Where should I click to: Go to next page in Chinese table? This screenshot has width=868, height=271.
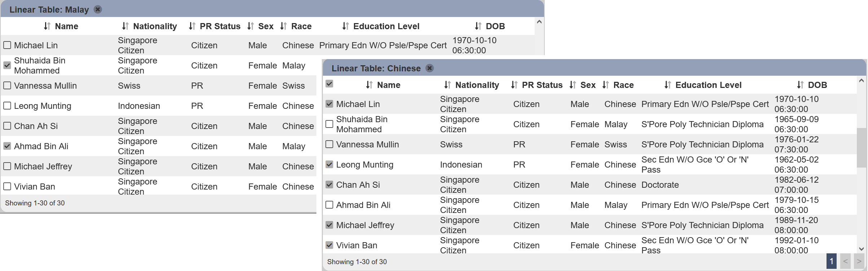[859, 261]
